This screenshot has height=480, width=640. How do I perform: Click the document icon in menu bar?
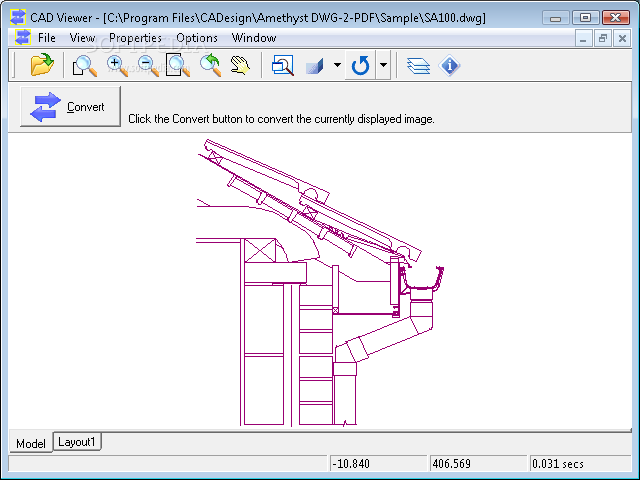[x=22, y=38]
